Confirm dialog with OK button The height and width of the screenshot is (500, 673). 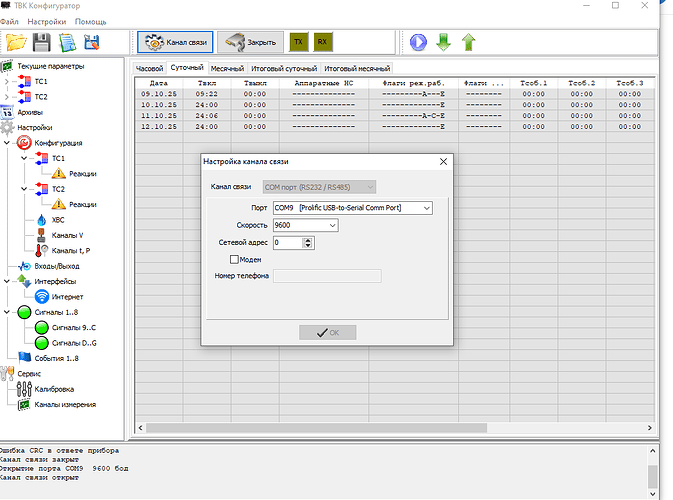(x=327, y=333)
